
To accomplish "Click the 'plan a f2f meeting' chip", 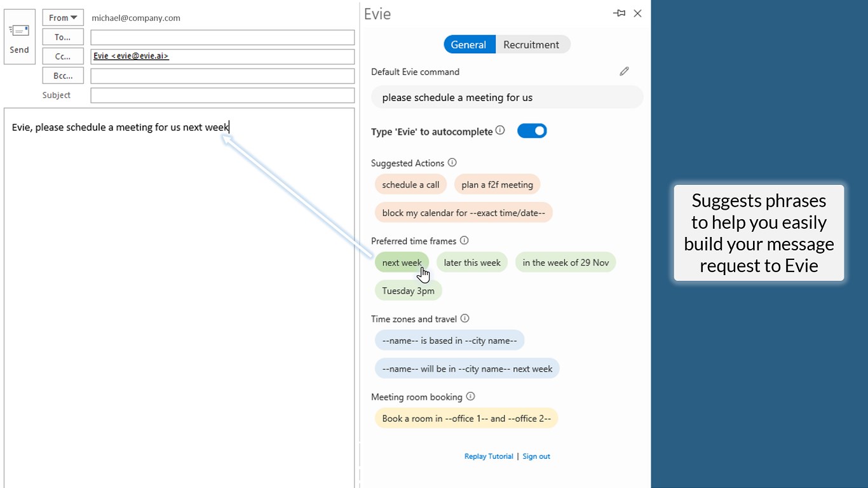I will (x=497, y=185).
